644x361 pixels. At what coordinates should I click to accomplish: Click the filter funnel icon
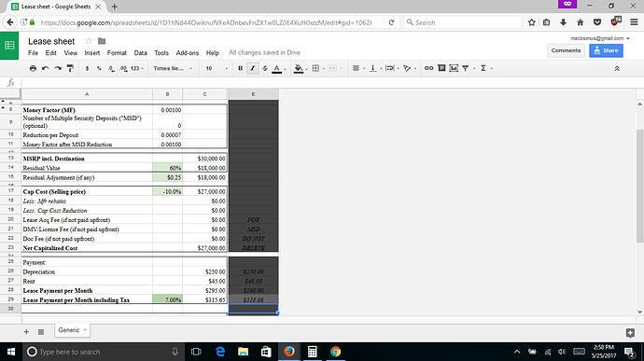click(466, 69)
